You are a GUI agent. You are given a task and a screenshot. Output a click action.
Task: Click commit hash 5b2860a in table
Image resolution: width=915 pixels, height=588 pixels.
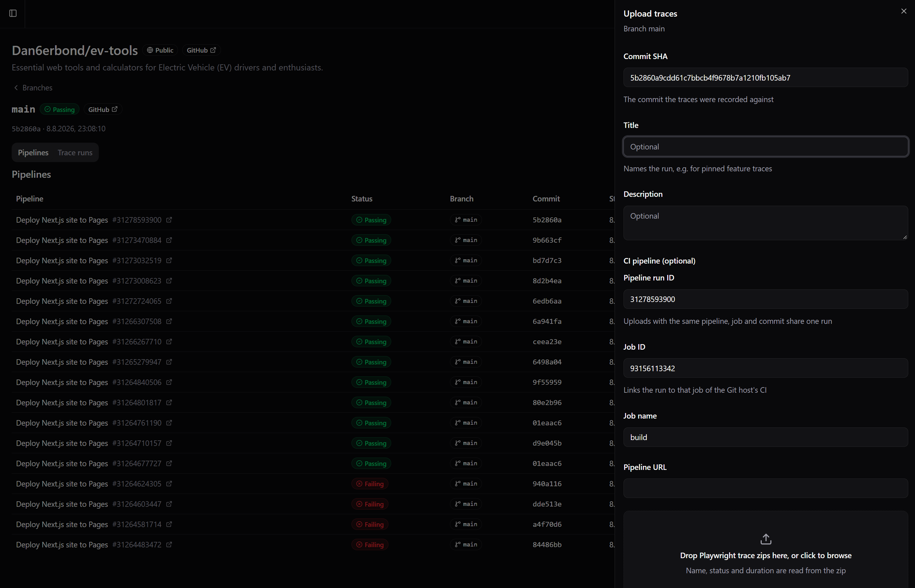click(x=547, y=220)
